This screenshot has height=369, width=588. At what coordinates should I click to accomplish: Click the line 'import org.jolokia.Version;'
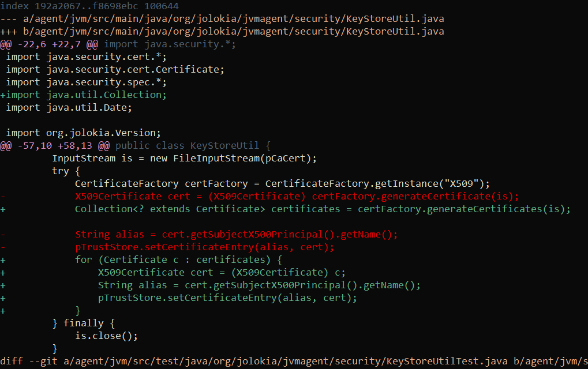coord(83,133)
